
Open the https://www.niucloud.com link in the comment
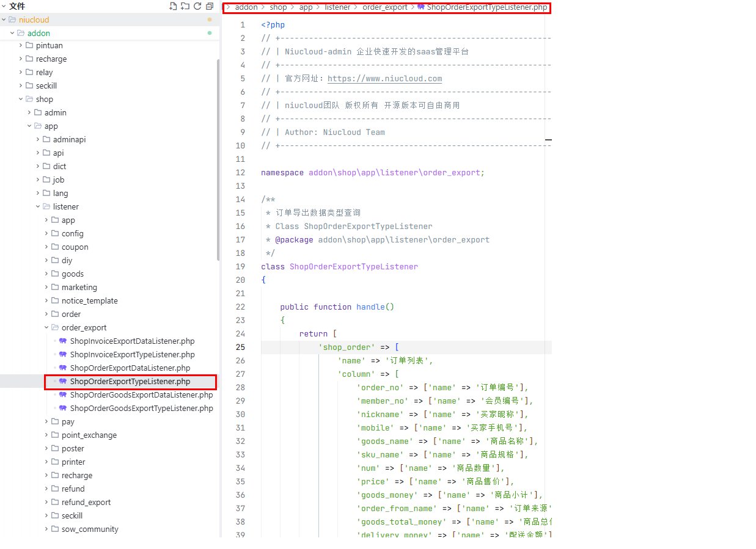384,79
